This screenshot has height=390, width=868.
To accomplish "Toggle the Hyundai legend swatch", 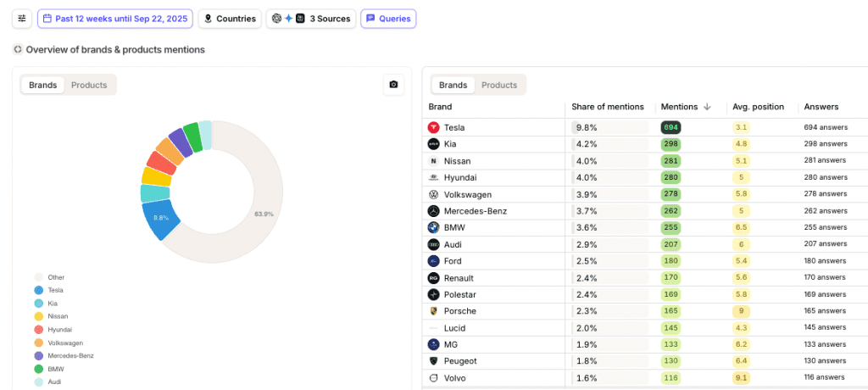I will (x=38, y=330).
